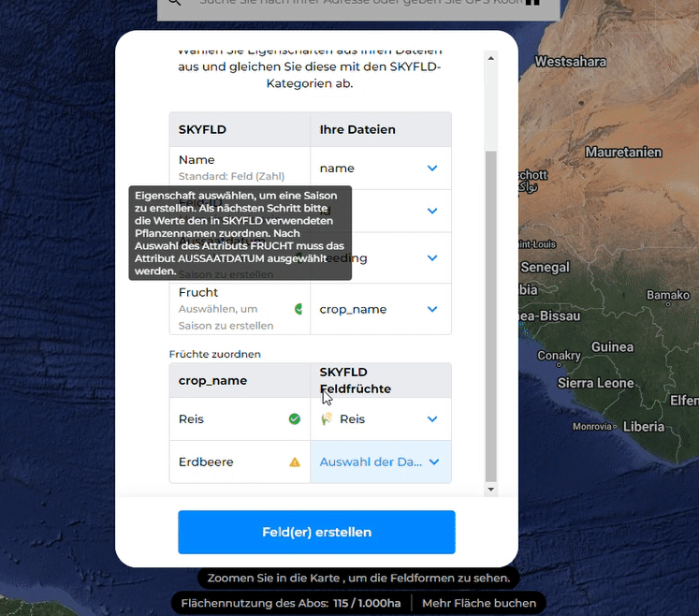Open 'Auswahl der Da...' dropdown for Erdbeere
Viewport: 699px width, 616px height.
click(381, 462)
